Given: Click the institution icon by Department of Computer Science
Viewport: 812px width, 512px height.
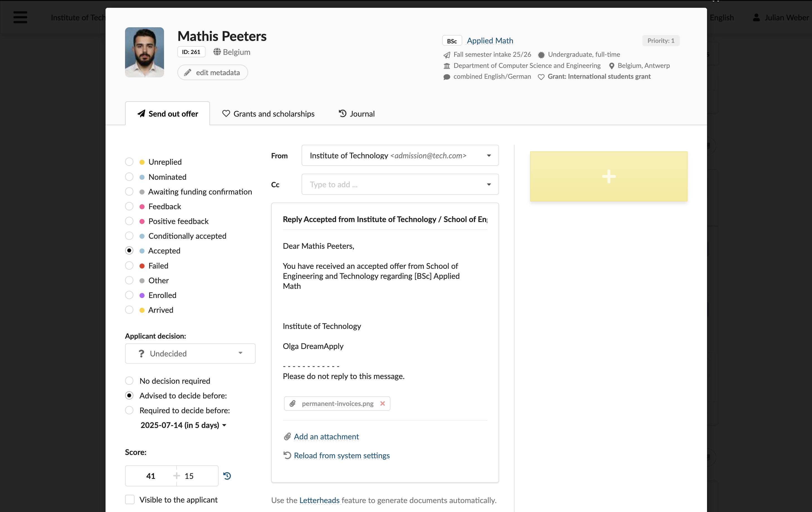Looking at the screenshot, I should point(447,66).
